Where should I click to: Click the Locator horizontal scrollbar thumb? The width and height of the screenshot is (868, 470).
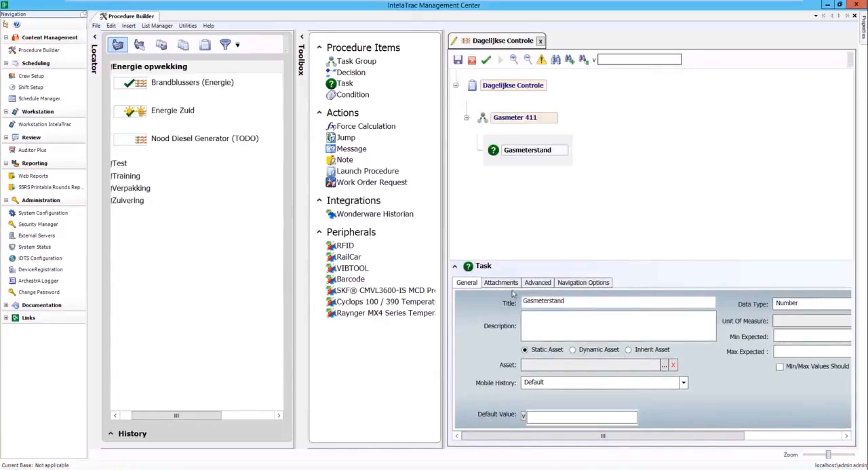click(x=176, y=416)
